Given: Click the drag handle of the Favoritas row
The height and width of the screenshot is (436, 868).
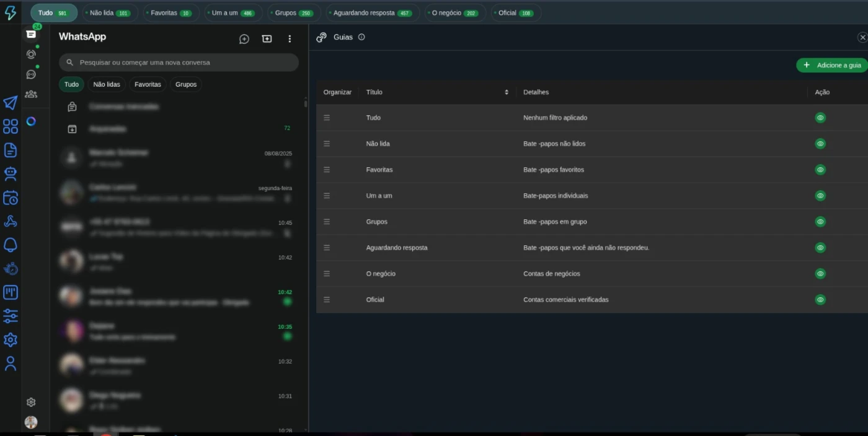Looking at the screenshot, I should pos(327,170).
